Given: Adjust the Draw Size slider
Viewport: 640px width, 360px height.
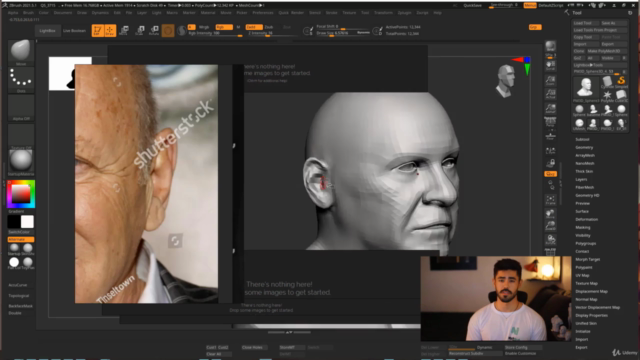Looking at the screenshot, I should tap(343, 33).
